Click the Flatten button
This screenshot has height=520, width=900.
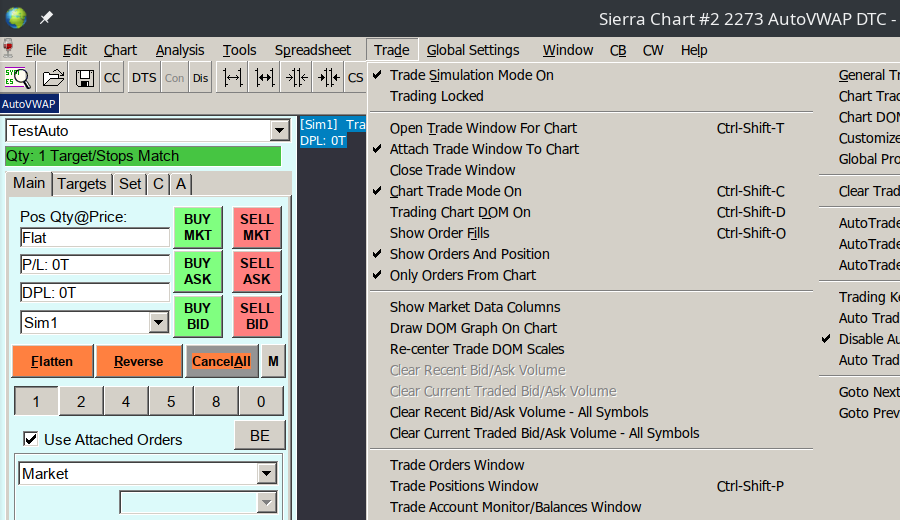point(52,361)
